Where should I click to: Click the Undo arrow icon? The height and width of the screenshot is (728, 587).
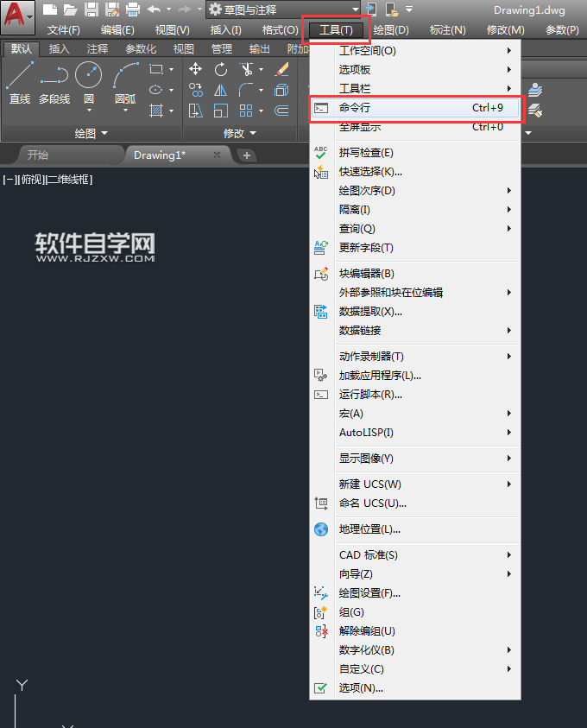point(154,9)
